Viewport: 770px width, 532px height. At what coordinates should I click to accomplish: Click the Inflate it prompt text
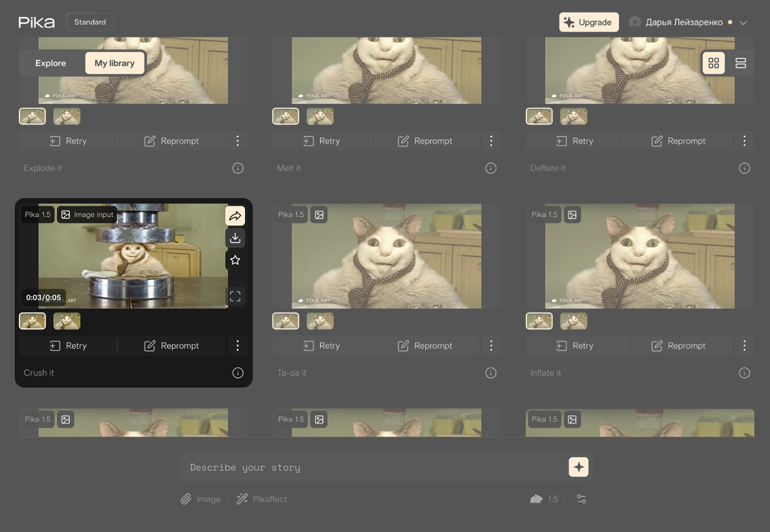coord(546,373)
